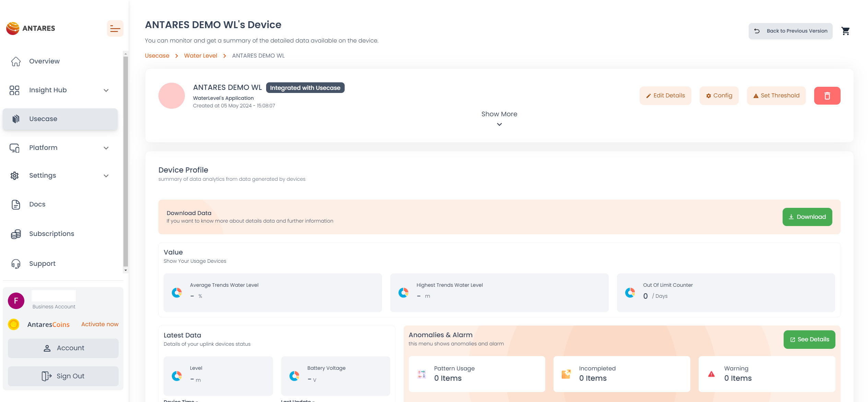Open Water Level breadcrumb link
This screenshot has height=402, width=868.
(200, 56)
